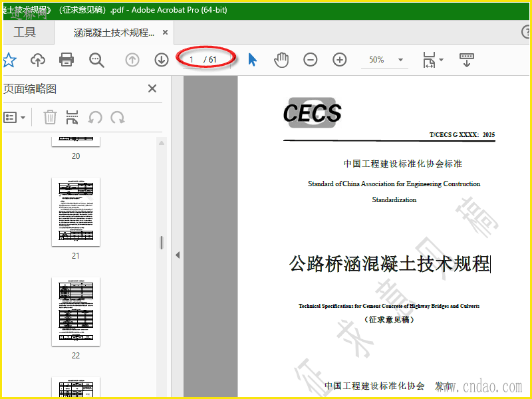Go to next page with the down arrow
Image resolution: width=532 pixels, height=399 pixels.
[162, 60]
